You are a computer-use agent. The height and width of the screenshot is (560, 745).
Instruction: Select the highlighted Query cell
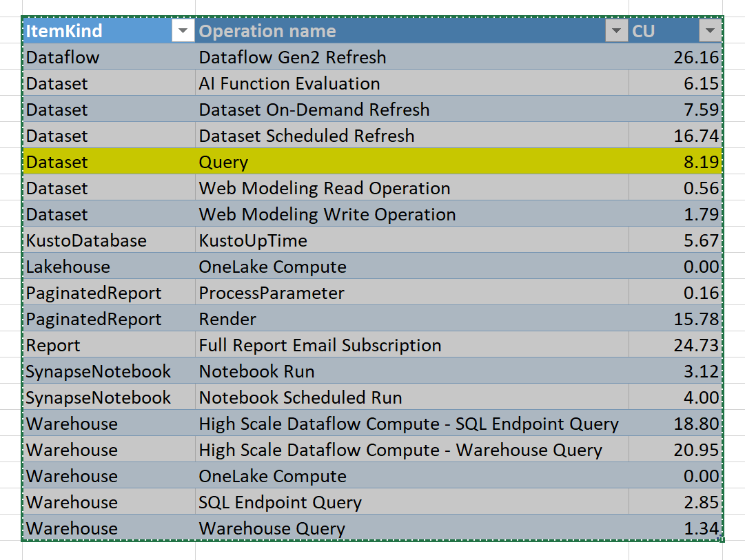coord(223,162)
